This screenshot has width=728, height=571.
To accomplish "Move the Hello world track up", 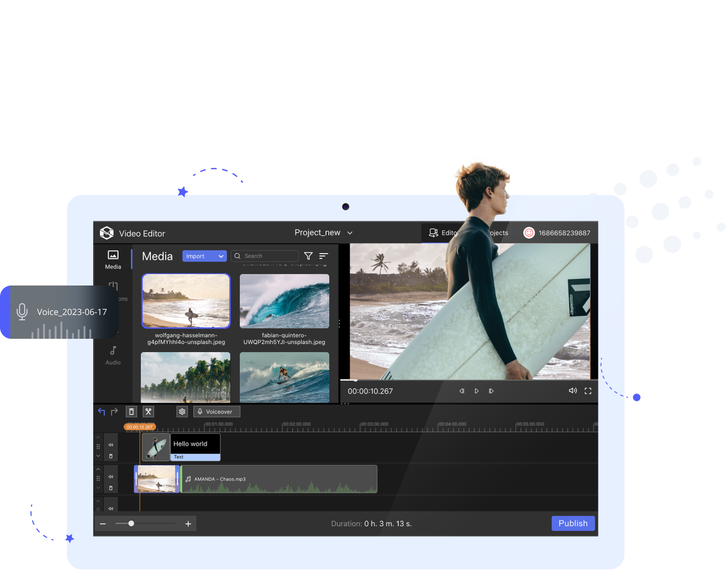I will (x=98, y=437).
